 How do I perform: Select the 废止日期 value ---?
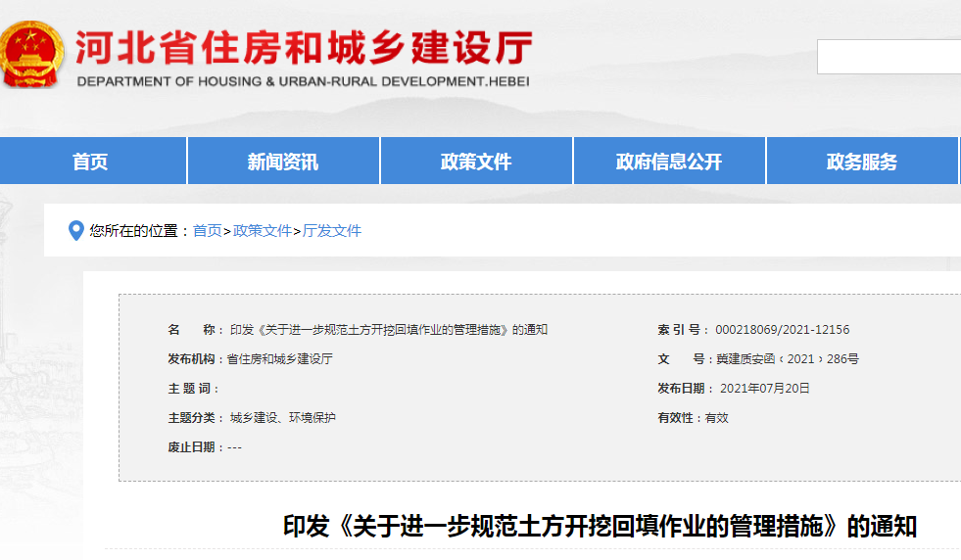click(235, 447)
